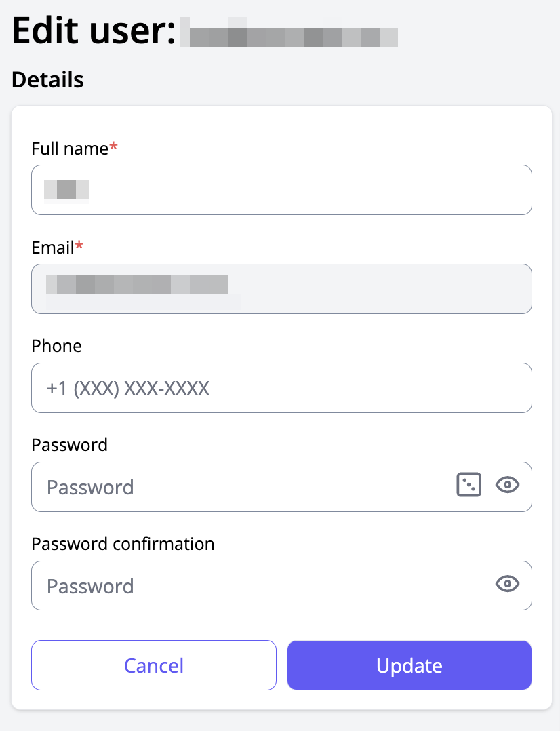This screenshot has height=731, width=560.
Task: Click the red asterisk beside Full name
Action: [x=113, y=147]
